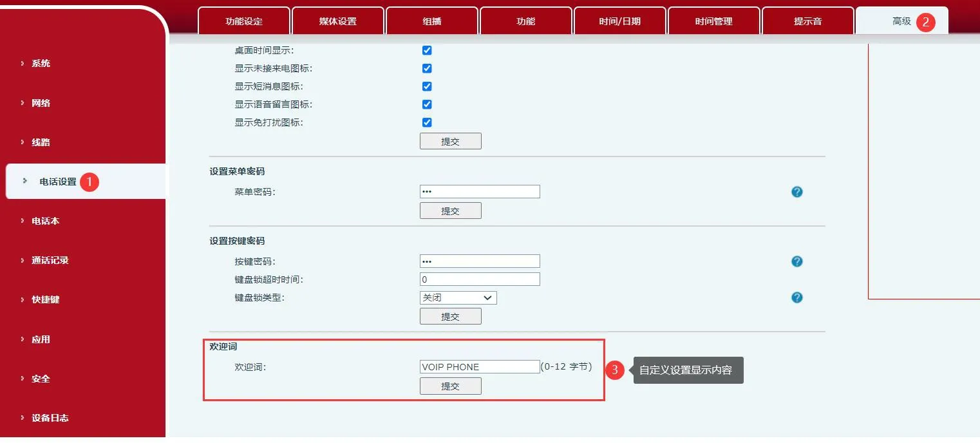Toggle 显示短消息图标 checkbox
Screen dimensions: 980x443
pos(427,86)
